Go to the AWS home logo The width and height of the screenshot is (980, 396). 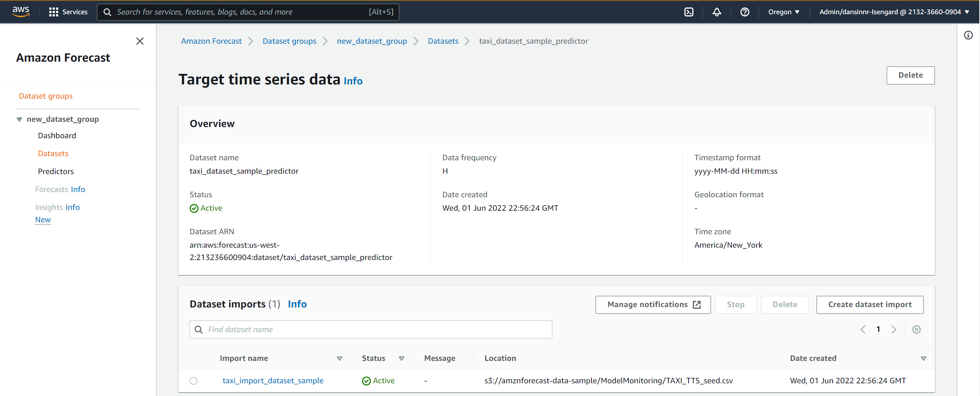(x=21, y=12)
